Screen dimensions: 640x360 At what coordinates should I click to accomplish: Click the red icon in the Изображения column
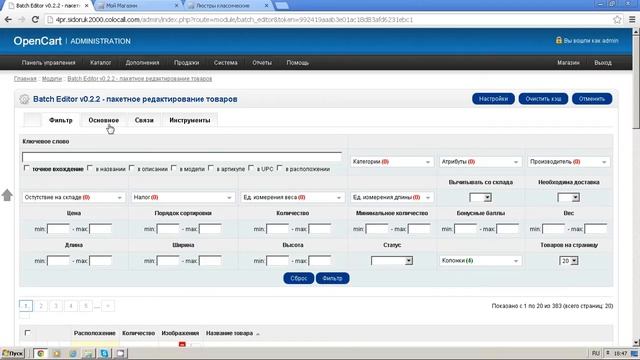[x=182, y=344]
